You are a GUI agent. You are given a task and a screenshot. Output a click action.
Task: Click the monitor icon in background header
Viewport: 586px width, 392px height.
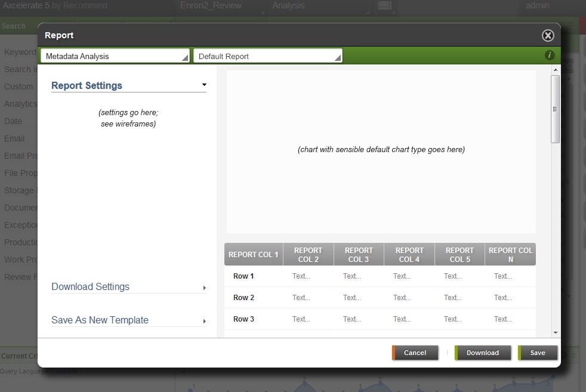click(x=384, y=5)
